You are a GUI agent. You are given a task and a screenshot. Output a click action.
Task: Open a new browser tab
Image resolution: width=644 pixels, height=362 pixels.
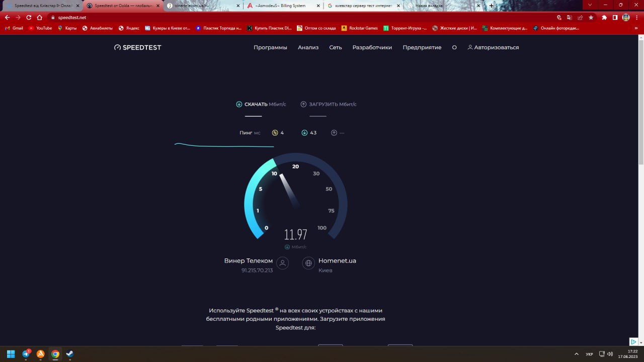coord(492,6)
